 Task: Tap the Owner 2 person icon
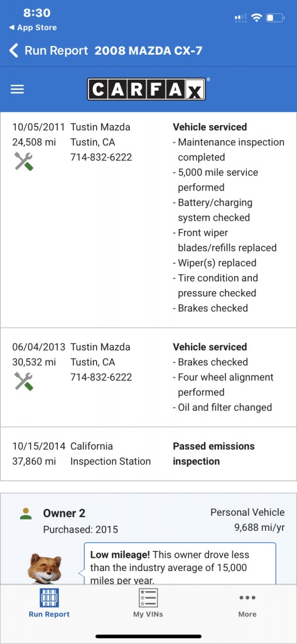click(x=26, y=513)
